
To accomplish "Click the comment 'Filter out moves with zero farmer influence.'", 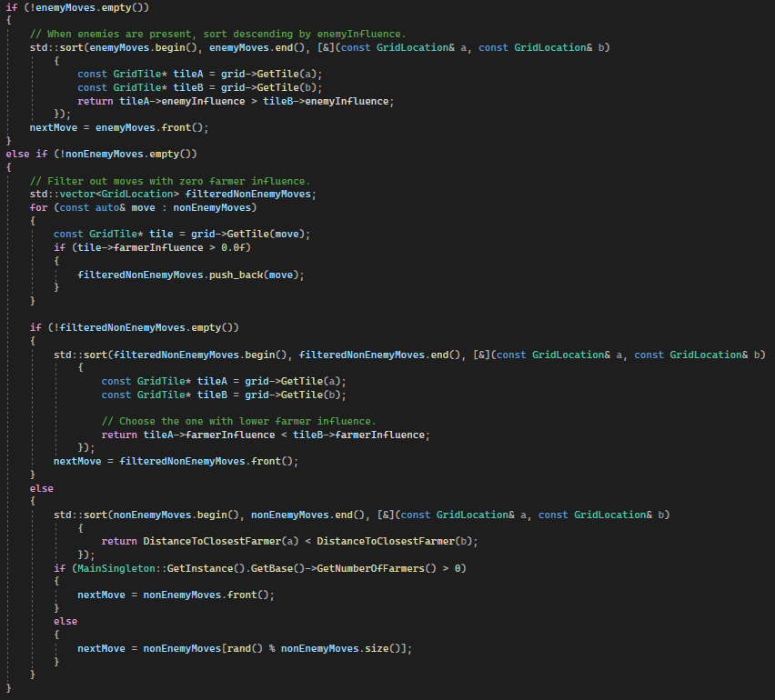I will pyautogui.click(x=170, y=181).
